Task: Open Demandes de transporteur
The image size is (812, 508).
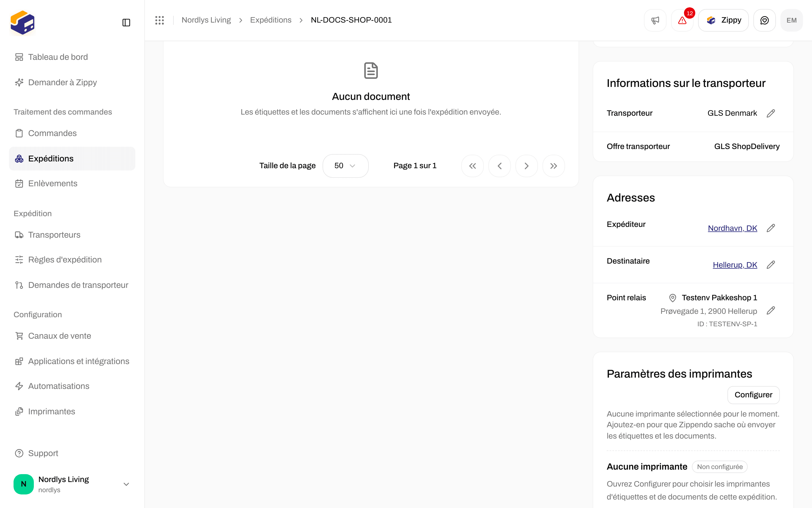Action: (x=72, y=285)
